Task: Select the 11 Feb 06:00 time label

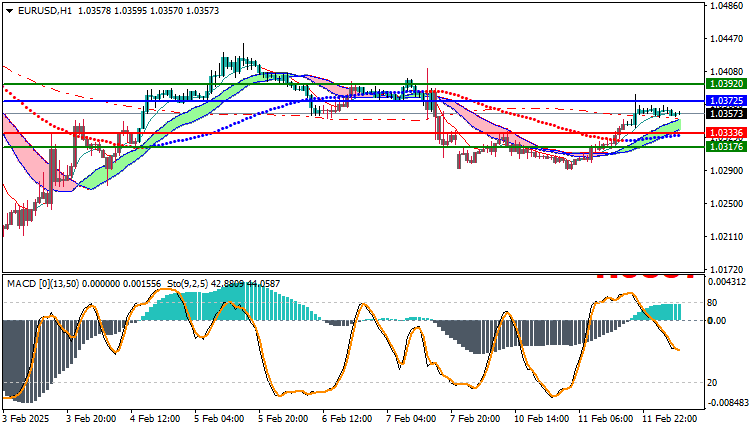Action: [x=606, y=419]
